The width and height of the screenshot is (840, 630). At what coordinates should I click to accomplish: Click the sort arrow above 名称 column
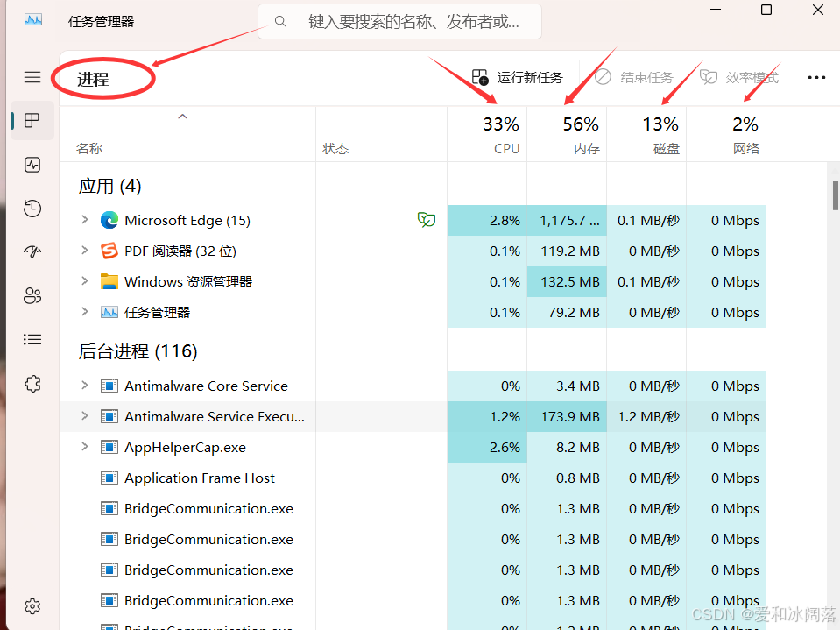183,117
